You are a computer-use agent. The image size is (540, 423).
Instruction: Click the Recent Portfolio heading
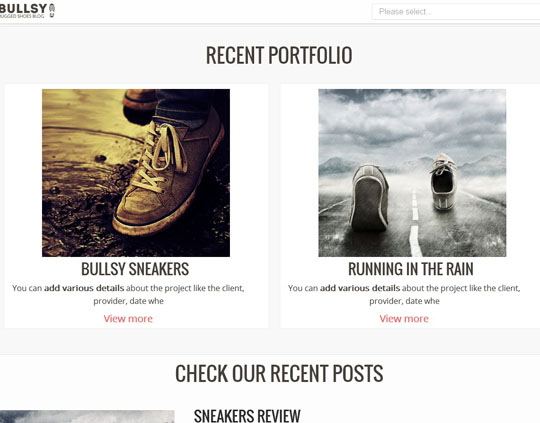click(x=279, y=55)
